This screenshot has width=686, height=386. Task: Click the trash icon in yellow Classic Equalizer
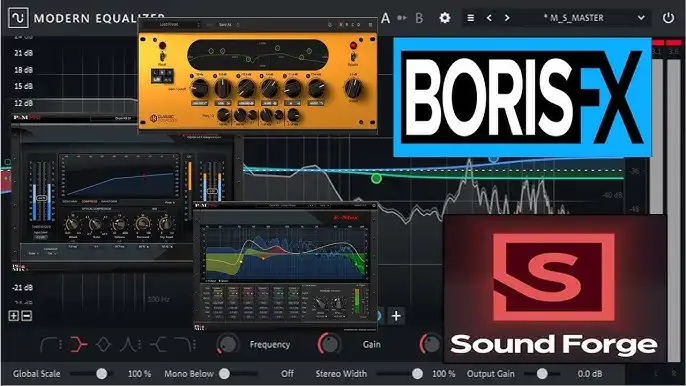[x=370, y=25]
